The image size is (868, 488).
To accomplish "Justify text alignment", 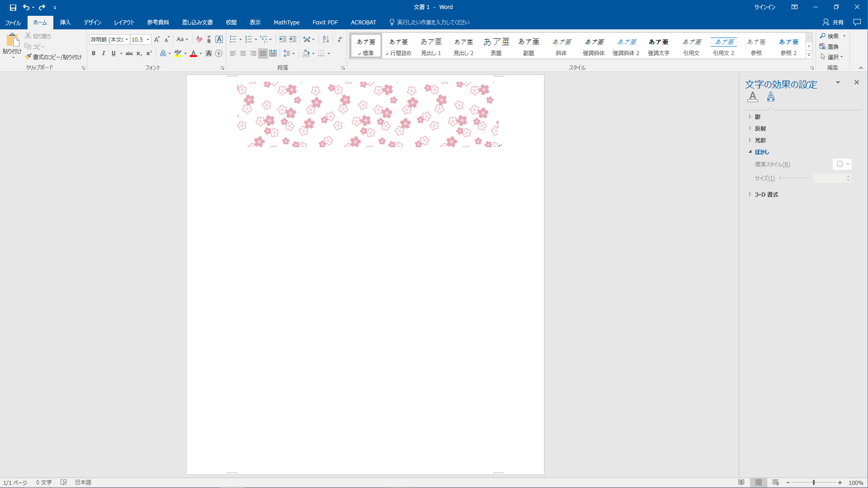I will pos(263,53).
